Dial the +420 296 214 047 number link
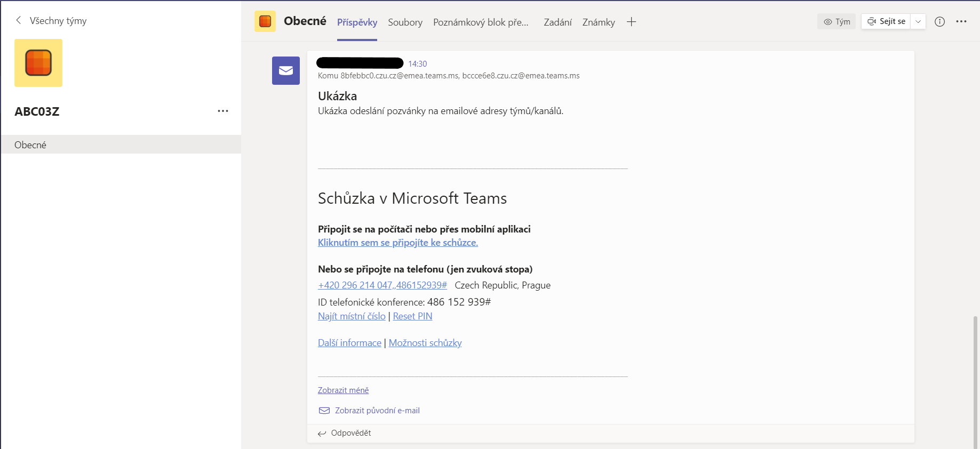Image resolution: width=980 pixels, height=449 pixels. [383, 285]
